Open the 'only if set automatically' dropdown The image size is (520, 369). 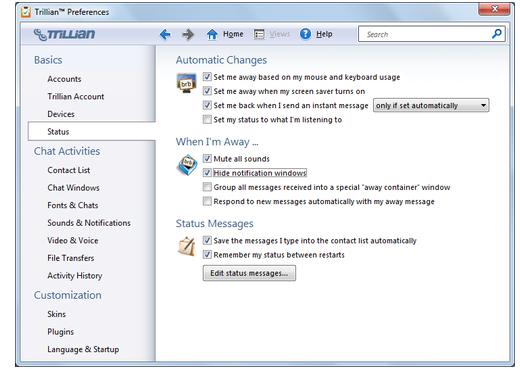(x=431, y=105)
